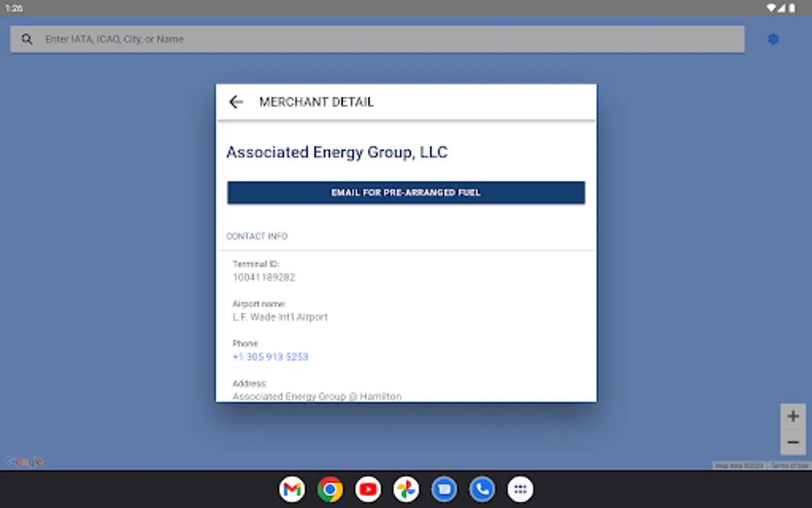Zoom out the map with minus
The width and height of the screenshot is (812, 508).
793,442
